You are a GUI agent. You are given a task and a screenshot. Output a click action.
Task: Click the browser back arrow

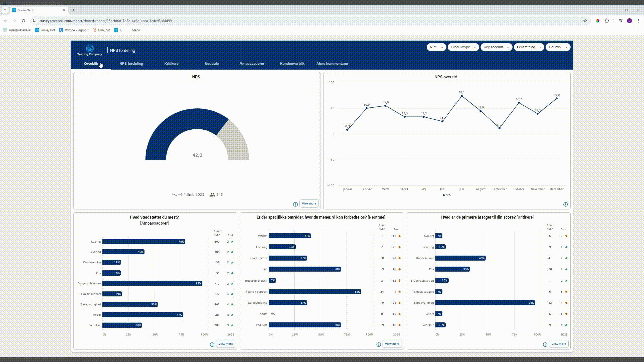pyautogui.click(x=6, y=21)
